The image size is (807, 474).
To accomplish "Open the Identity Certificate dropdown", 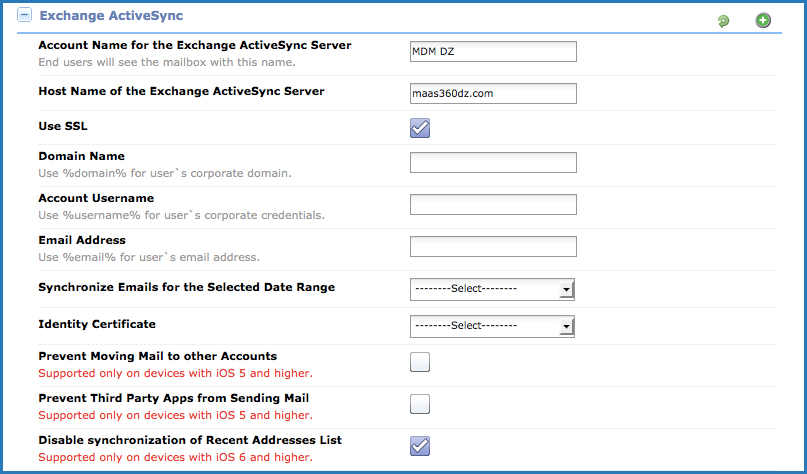I will 492,326.
